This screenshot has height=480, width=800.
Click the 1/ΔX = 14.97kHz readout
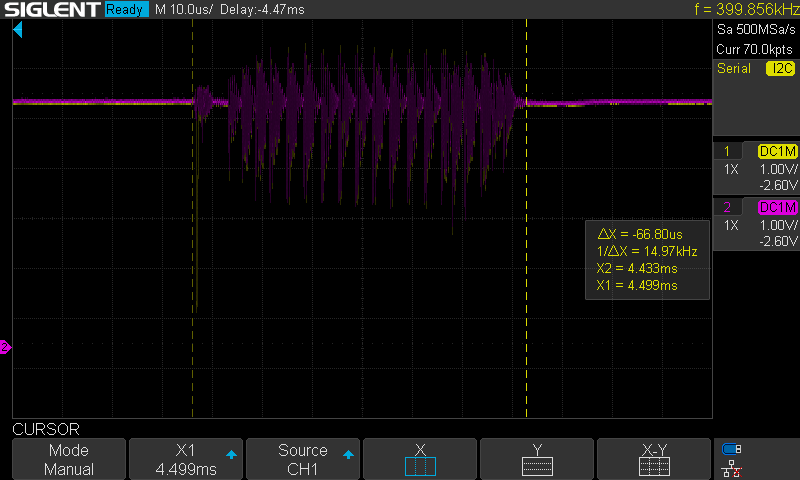click(647, 251)
